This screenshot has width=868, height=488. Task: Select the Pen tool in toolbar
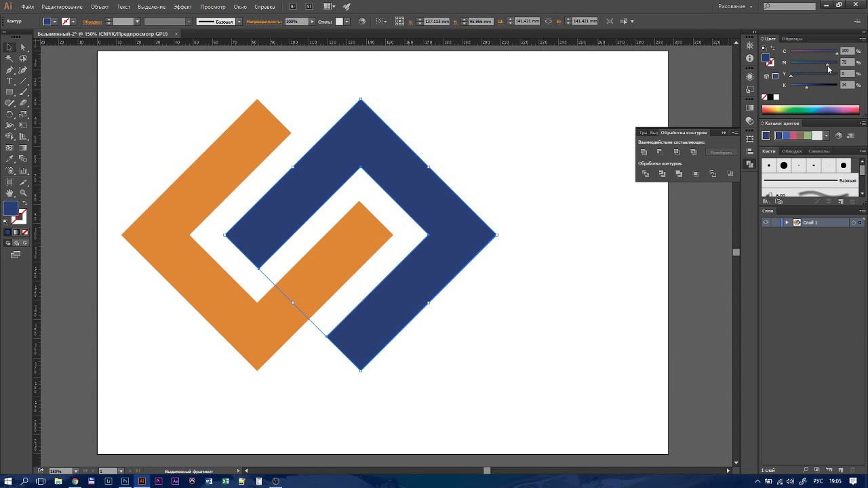tap(9, 70)
